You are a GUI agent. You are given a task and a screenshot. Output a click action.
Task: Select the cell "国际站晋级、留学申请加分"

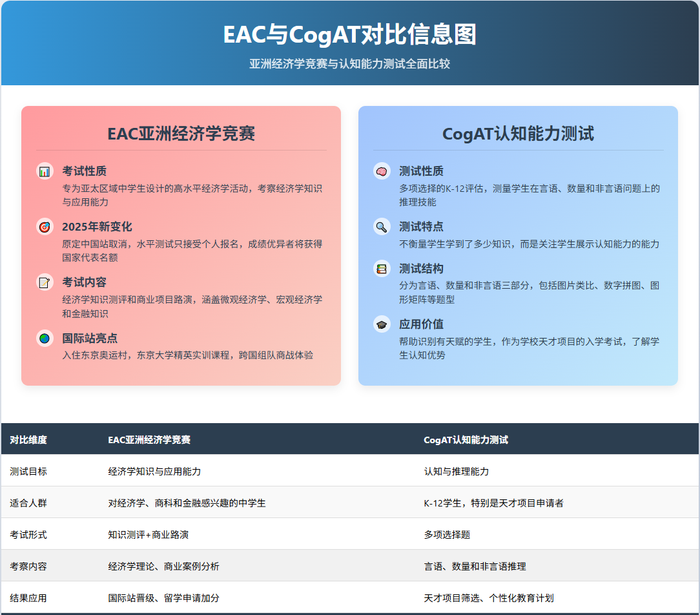(164, 598)
